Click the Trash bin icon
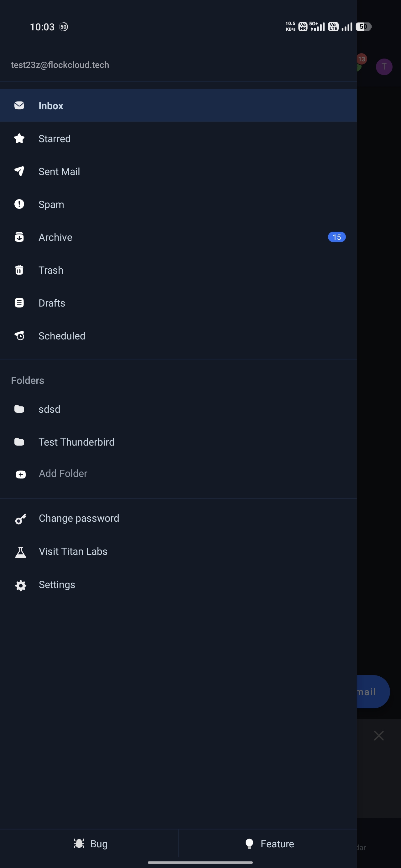Image resolution: width=401 pixels, height=868 pixels. pyautogui.click(x=19, y=270)
